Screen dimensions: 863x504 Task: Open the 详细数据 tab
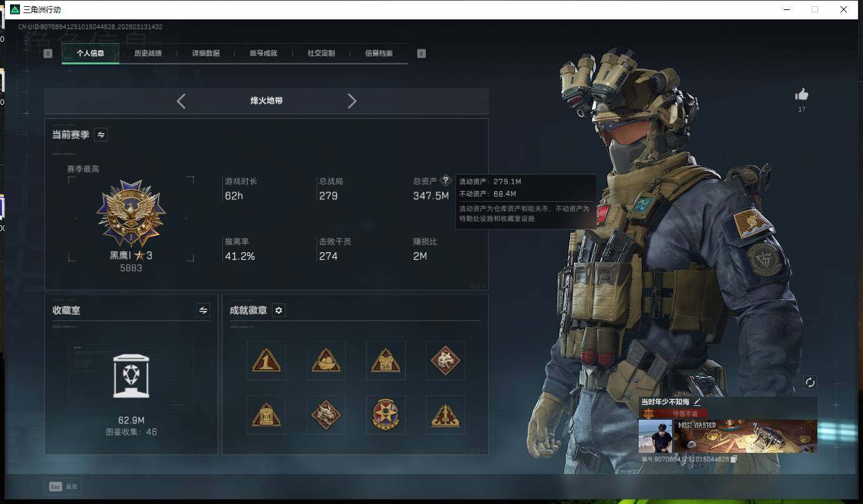point(206,54)
